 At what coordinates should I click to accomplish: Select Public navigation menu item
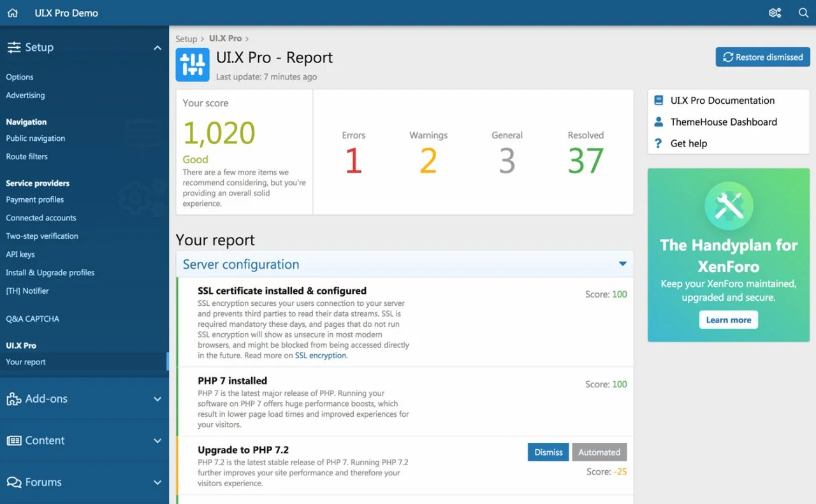point(36,138)
